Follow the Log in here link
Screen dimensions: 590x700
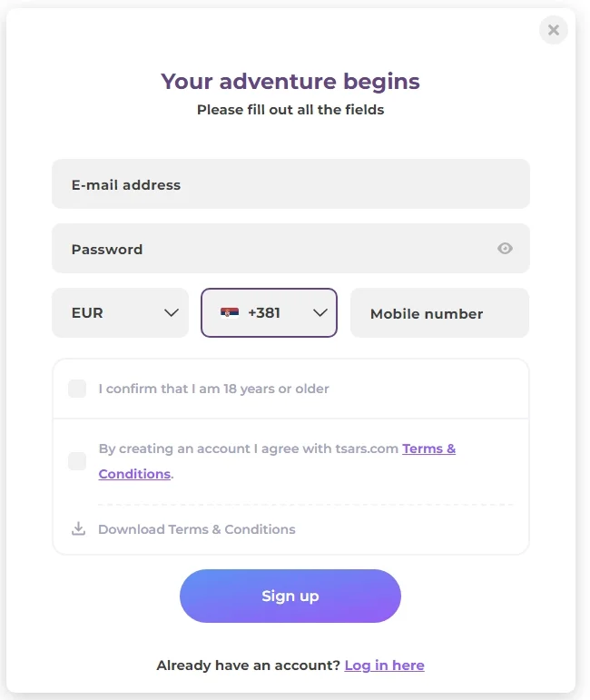coord(384,665)
